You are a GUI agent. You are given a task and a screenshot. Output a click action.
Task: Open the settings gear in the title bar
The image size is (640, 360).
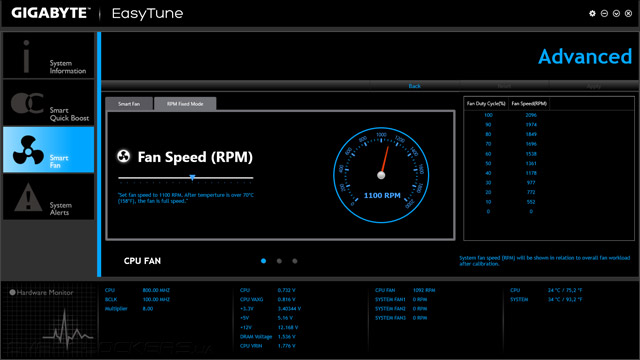(592, 13)
